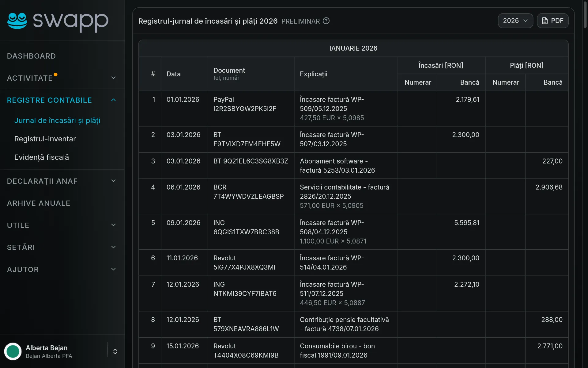This screenshot has height=368, width=588.
Task: Open the 2026 year selector
Action: 515,21
